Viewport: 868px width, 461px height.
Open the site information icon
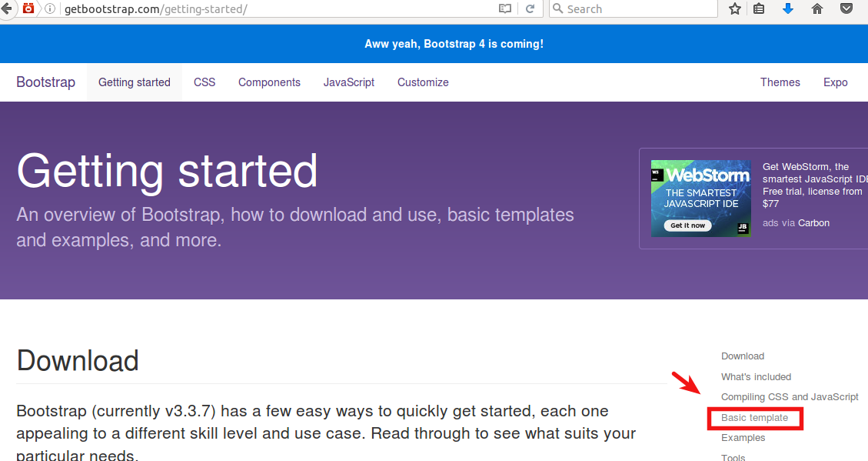click(x=50, y=9)
